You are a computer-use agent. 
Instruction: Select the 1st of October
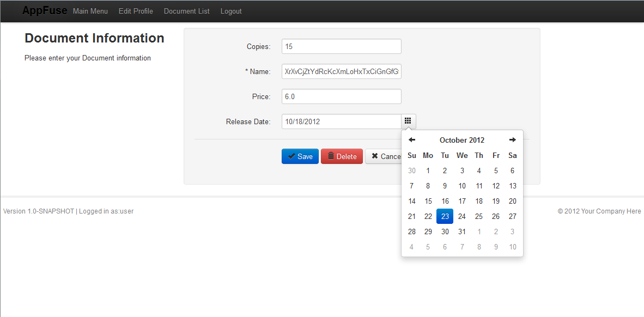(428, 170)
